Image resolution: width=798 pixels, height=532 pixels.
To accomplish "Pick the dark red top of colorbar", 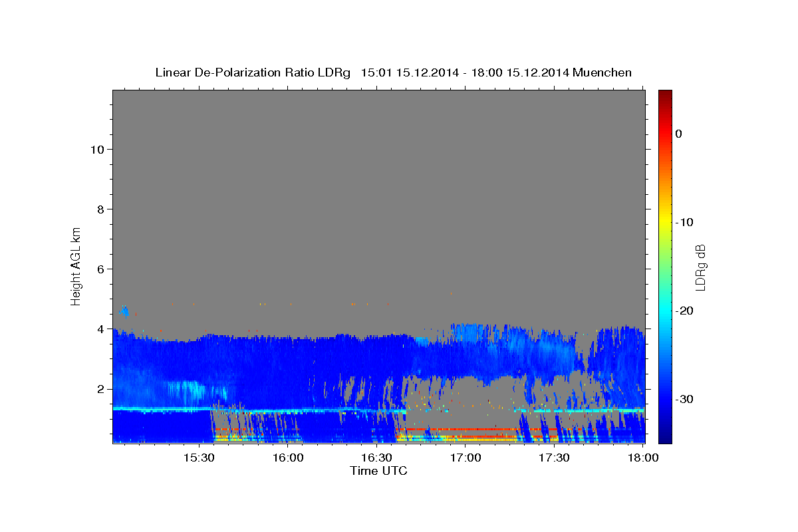I will click(x=665, y=94).
